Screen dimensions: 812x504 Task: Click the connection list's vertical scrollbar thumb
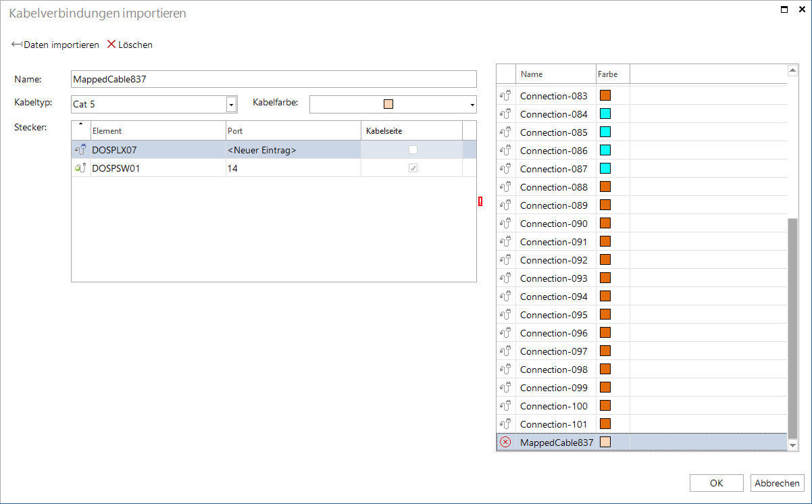coord(793,327)
